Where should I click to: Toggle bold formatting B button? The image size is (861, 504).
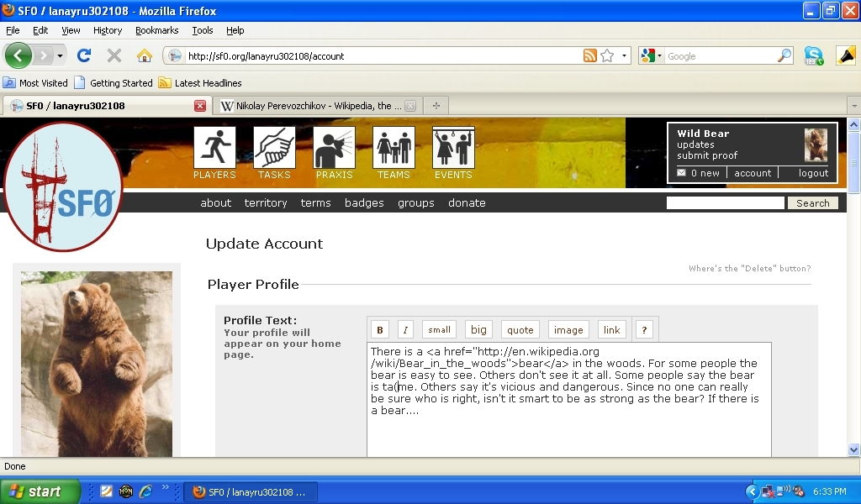(379, 330)
